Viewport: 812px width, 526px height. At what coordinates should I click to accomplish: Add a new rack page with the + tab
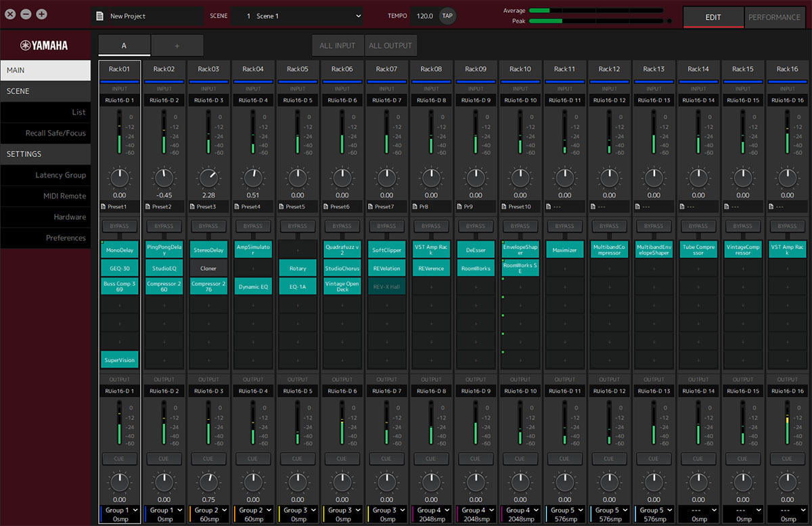177,45
